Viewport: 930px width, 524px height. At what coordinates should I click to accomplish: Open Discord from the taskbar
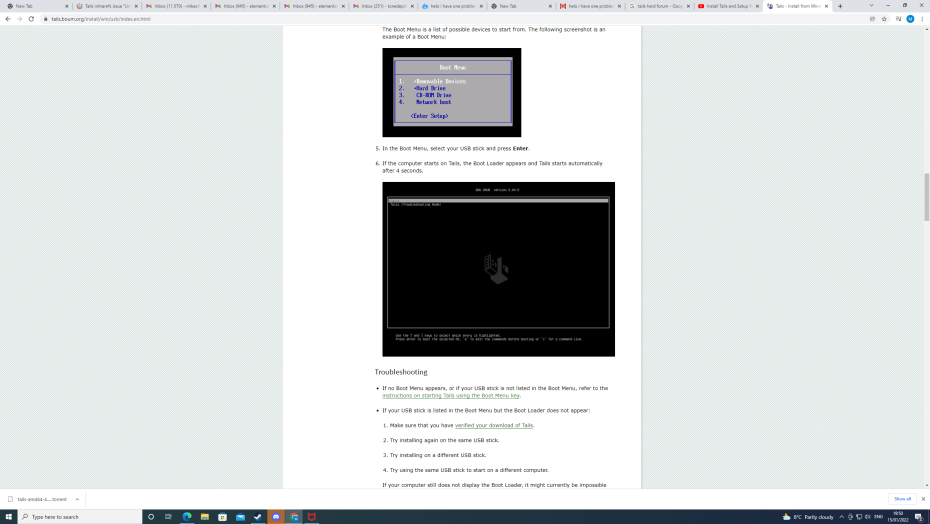pos(276,517)
